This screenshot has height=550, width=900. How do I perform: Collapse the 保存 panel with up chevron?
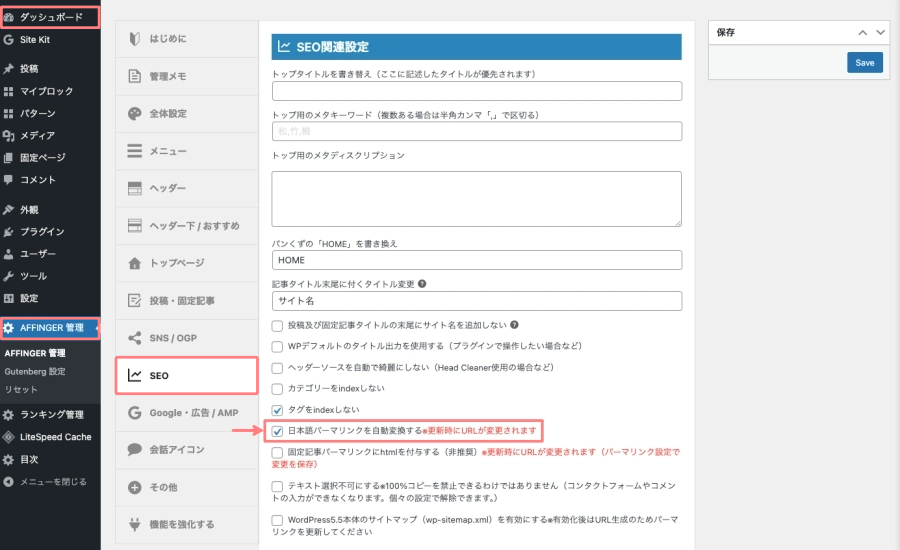click(862, 33)
